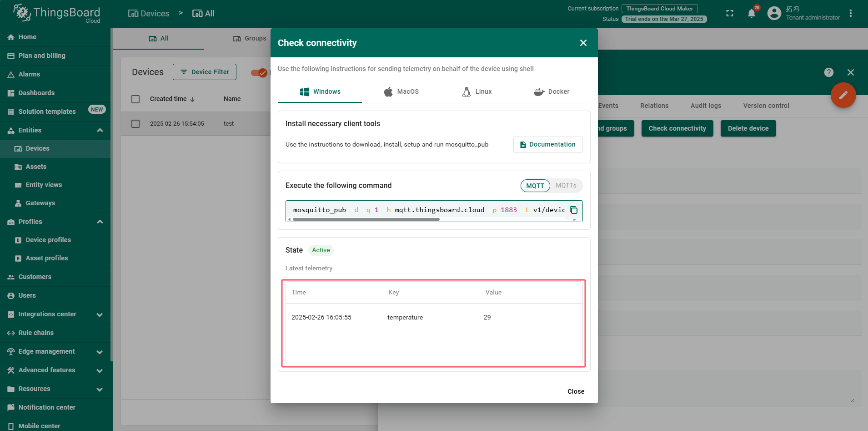Open the Groups tab
Image resolution: width=868 pixels, height=431 pixels.
pos(250,39)
